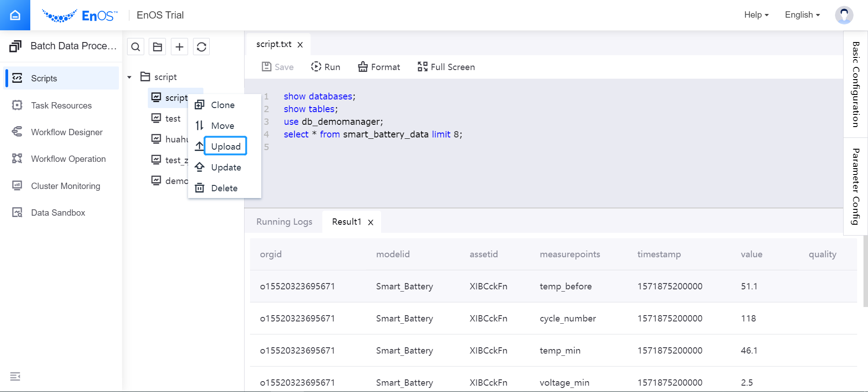This screenshot has width=868, height=392.
Task: Collapse the sidebar menu icon
Action: click(x=15, y=376)
